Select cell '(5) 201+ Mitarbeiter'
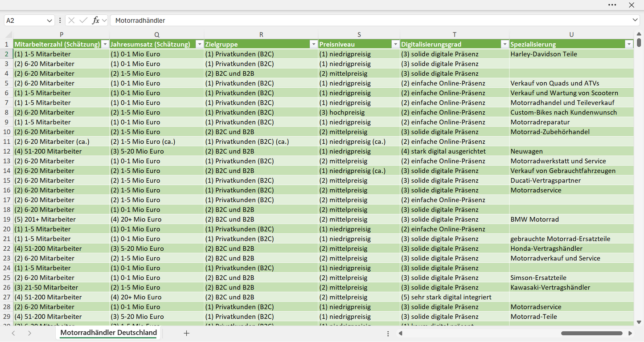This screenshot has width=644, height=342. tap(62, 219)
